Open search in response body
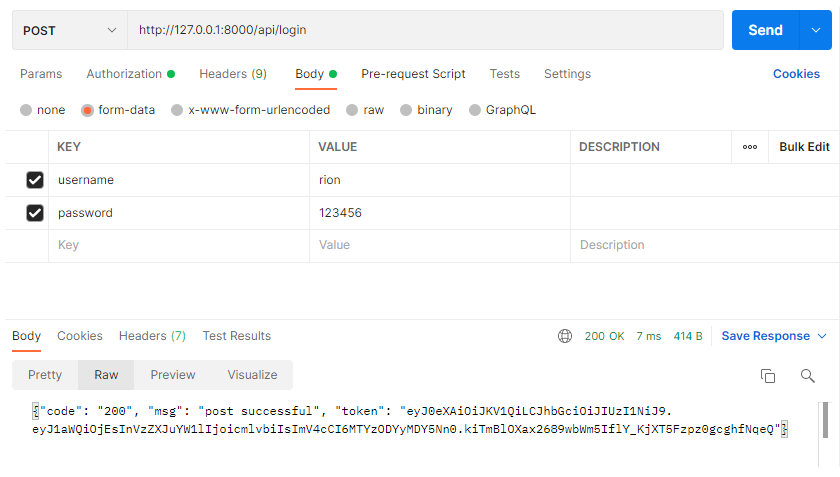Viewport: 840px width, 477px height. point(807,376)
